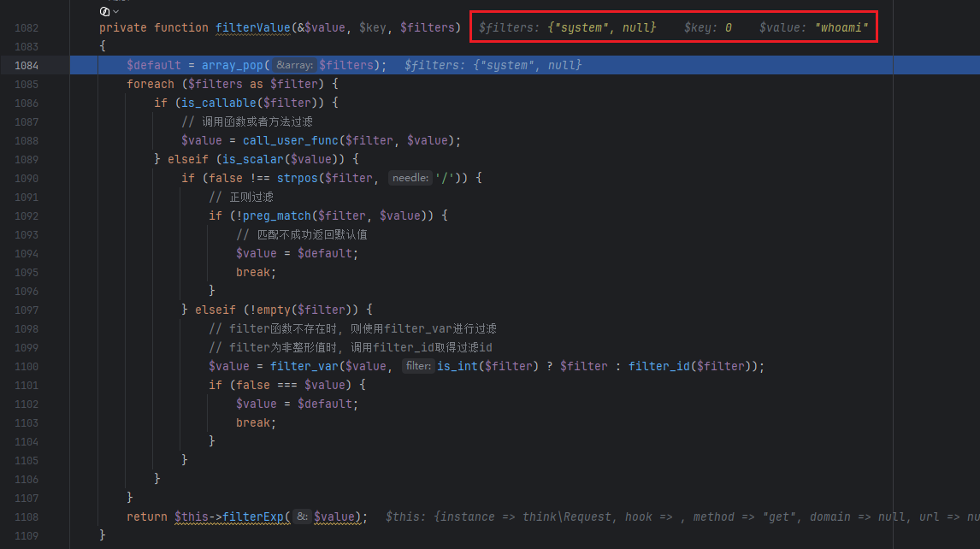
Task: Expand the chevron next to the AI icon
Action: click(x=116, y=11)
